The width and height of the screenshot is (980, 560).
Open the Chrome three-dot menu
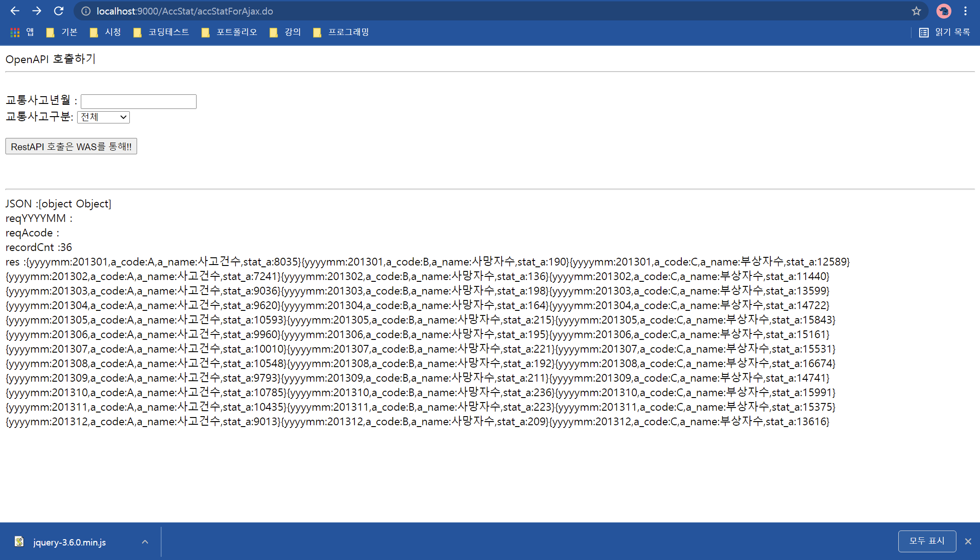point(965,11)
